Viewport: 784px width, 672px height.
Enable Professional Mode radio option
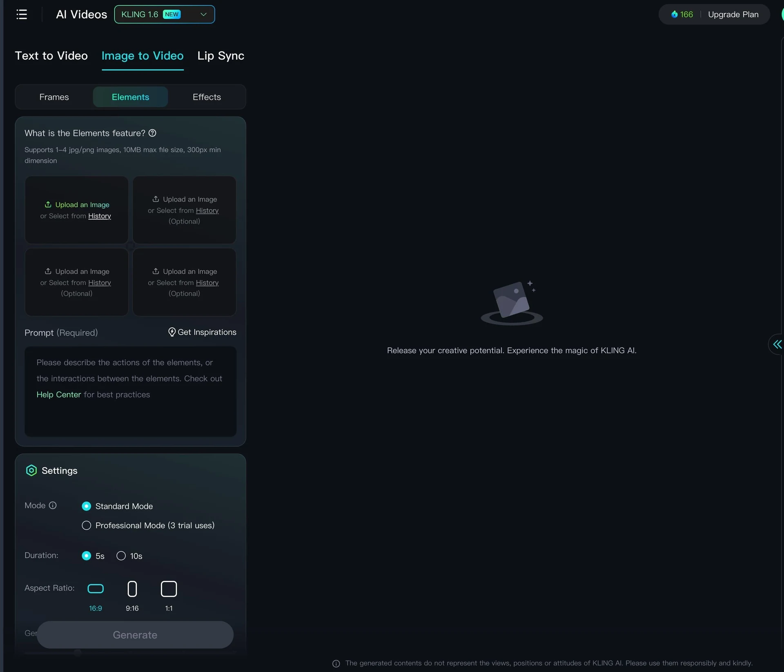(86, 525)
